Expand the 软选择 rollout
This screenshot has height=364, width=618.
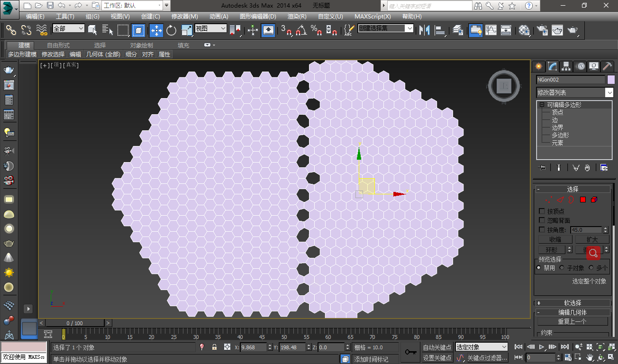click(x=573, y=303)
